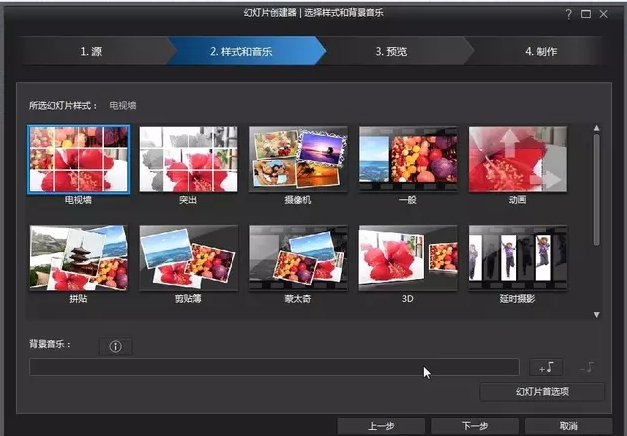
Task: Click the 上一步 previous button
Action: click(381, 426)
